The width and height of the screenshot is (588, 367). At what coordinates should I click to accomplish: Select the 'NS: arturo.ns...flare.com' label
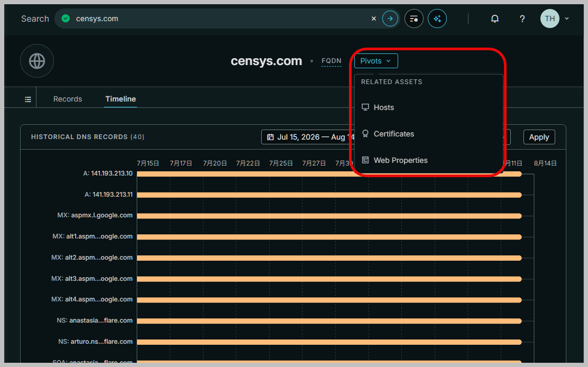point(95,341)
